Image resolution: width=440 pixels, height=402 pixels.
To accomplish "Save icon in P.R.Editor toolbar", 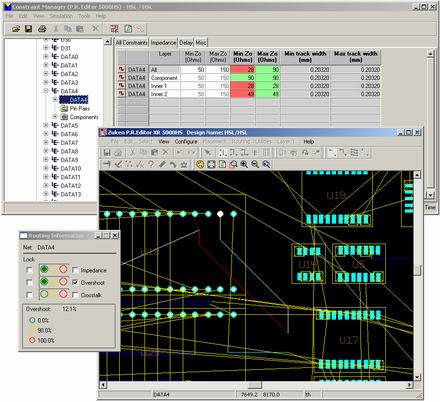I will (107, 153).
